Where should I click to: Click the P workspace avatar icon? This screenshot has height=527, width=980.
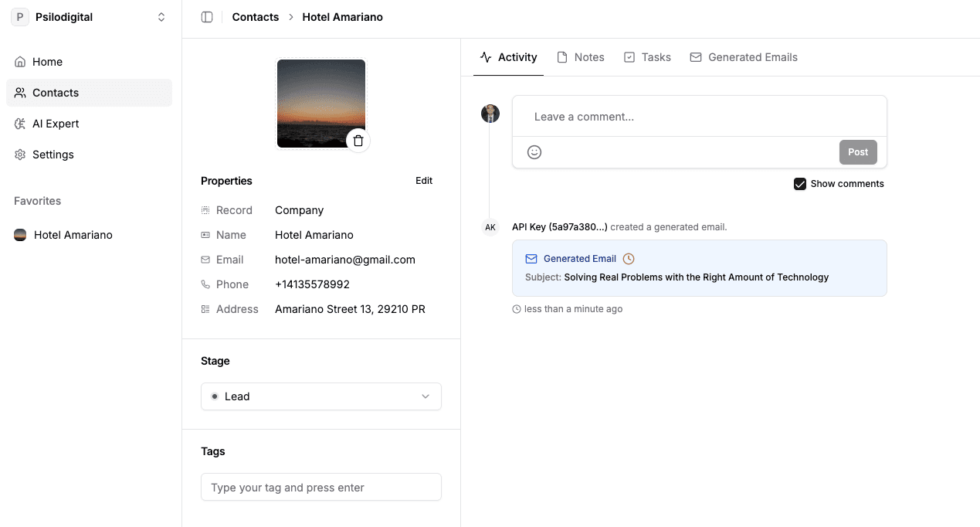coord(19,17)
